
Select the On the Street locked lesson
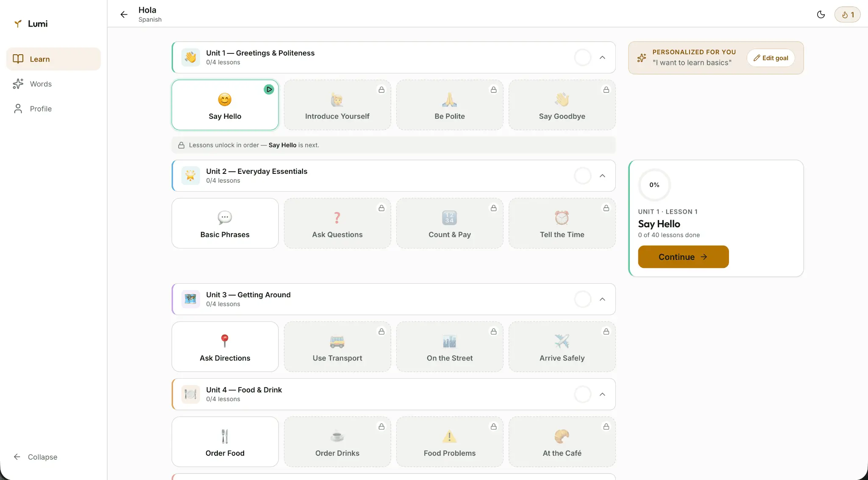point(450,346)
